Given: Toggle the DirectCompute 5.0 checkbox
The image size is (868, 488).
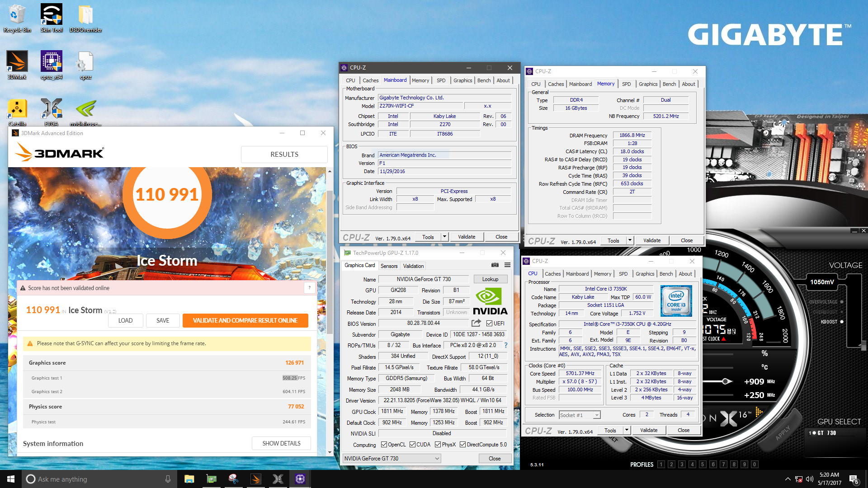Looking at the screenshot, I should pyautogui.click(x=462, y=445).
